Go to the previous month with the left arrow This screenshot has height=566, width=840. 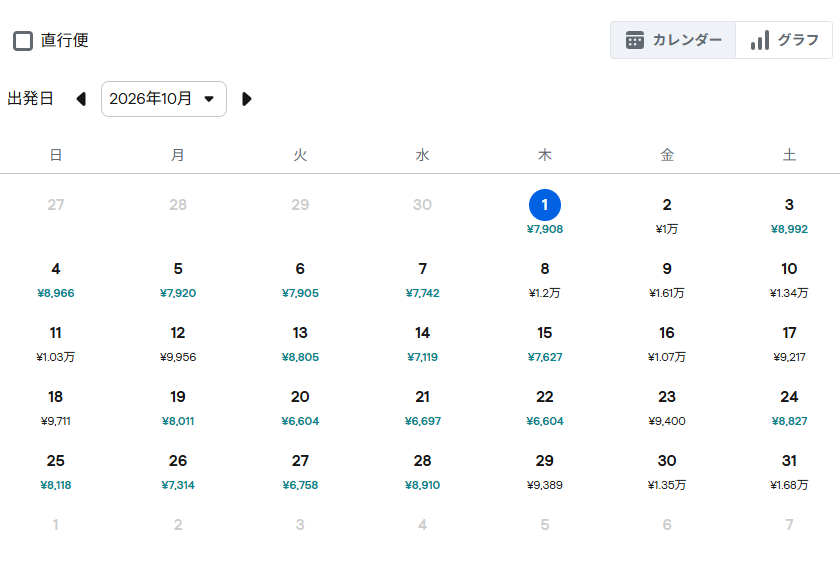81,99
